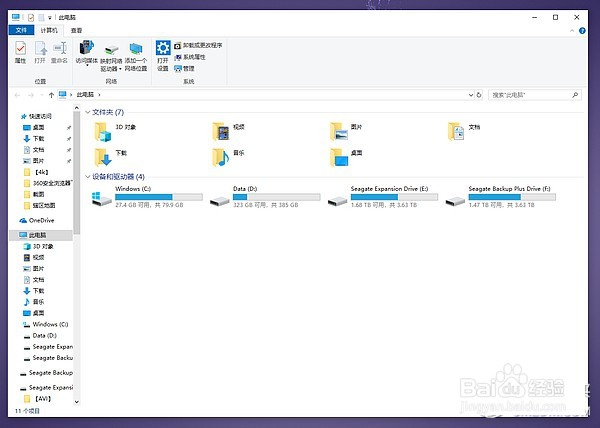The width and height of the screenshot is (600, 428).
Task: Open the 桌面 desktop folder in main pane
Action: [346, 157]
